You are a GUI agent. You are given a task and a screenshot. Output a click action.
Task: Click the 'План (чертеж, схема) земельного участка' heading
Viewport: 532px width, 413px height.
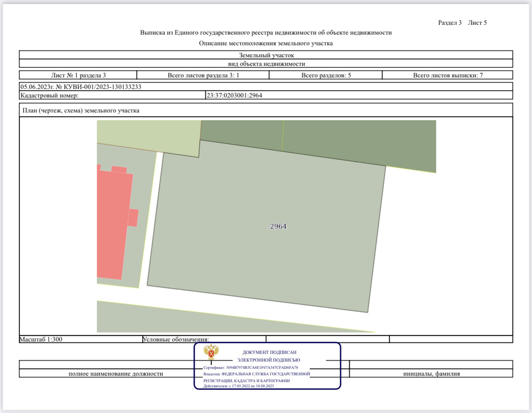tap(81, 110)
